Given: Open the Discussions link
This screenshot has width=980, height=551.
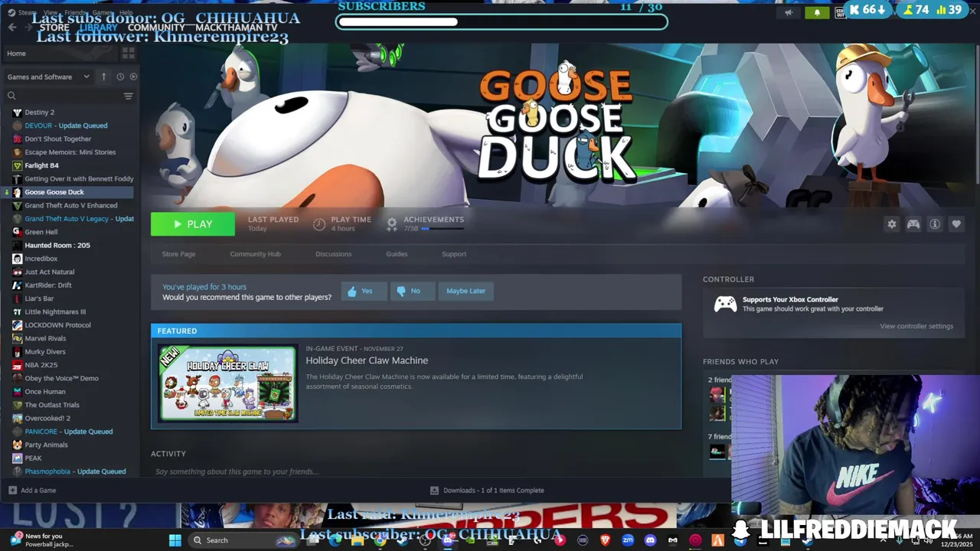Looking at the screenshot, I should point(333,254).
